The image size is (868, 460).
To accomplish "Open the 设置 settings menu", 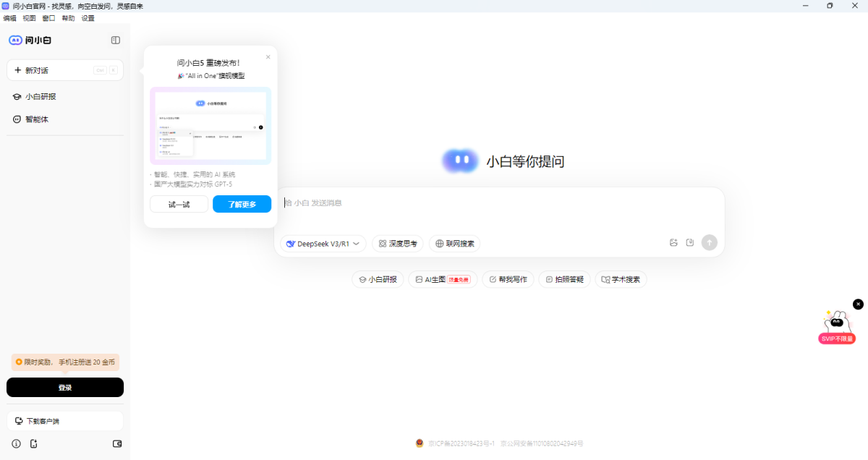I will (87, 18).
